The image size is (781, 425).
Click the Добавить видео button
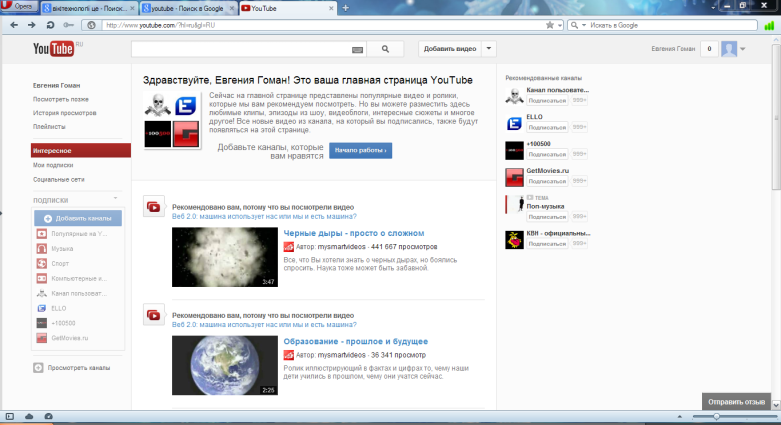pyautogui.click(x=450, y=49)
